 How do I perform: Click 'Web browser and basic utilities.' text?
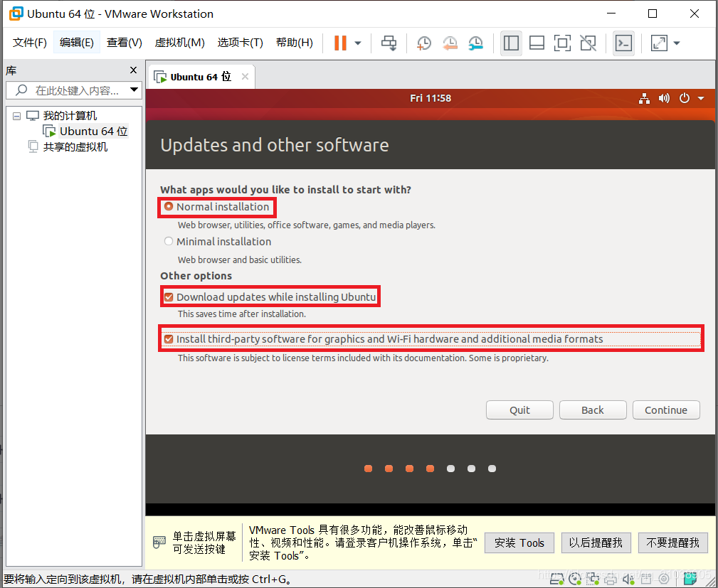coord(240,260)
